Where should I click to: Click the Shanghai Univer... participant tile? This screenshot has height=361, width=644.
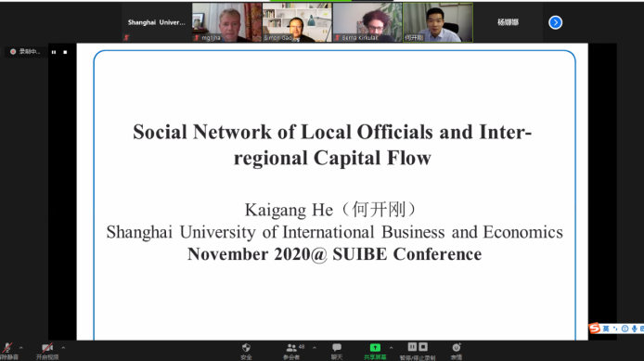point(157,22)
